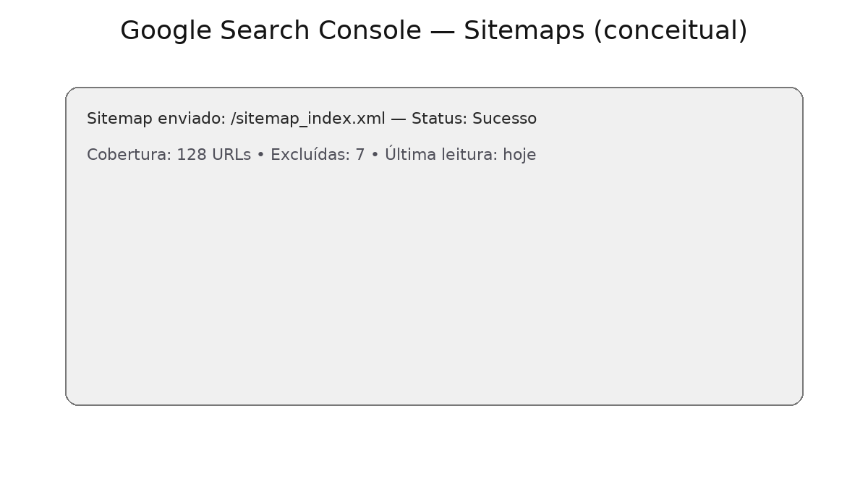
Task: Click the dash between sitemap path and Status
Action: (x=399, y=119)
